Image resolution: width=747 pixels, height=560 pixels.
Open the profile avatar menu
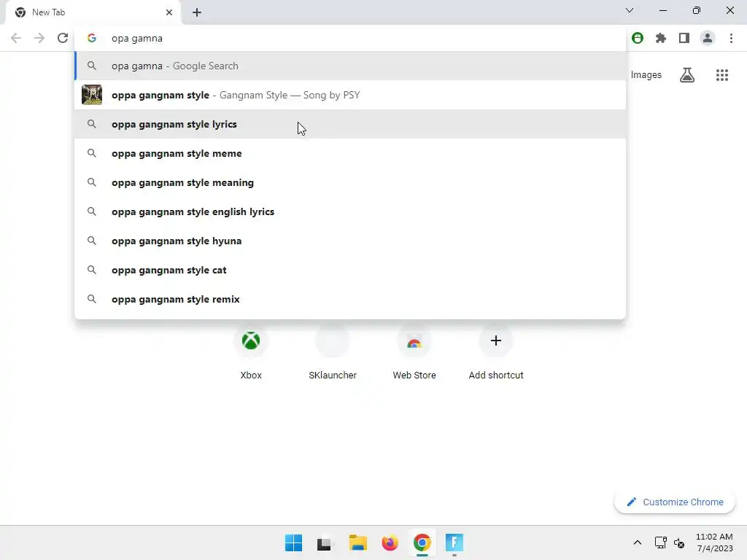tap(708, 38)
